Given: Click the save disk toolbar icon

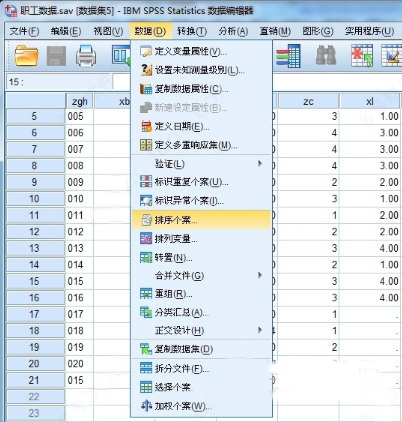Looking at the screenshot, I should (56, 56).
